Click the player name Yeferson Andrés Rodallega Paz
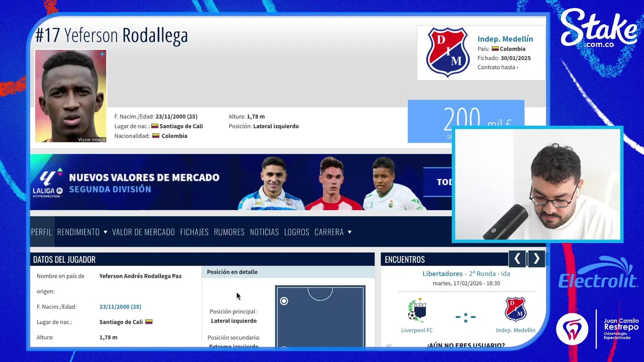Screen dimensions: 644x362 (140, 276)
